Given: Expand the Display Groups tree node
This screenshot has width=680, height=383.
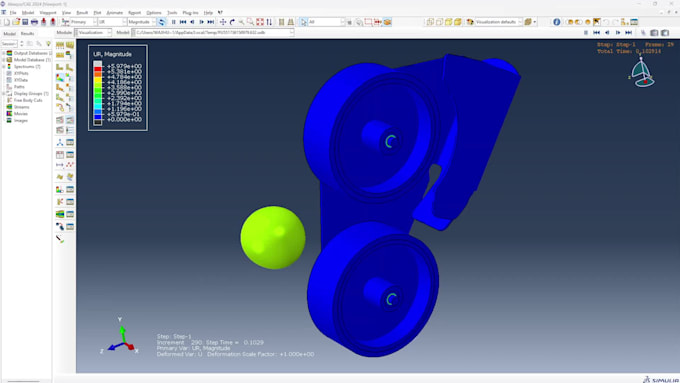Looking at the screenshot, I should click(4, 94).
